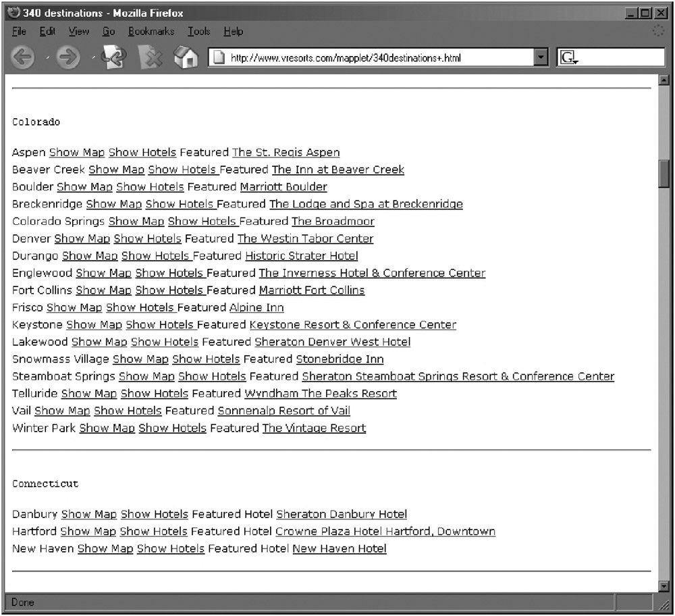Open the Edit menu

(x=47, y=32)
